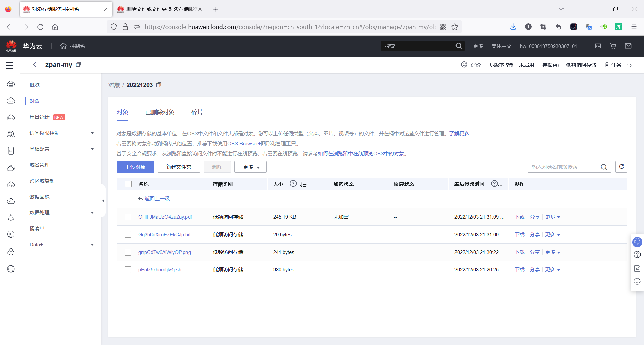644x345 pixels.
Task: Click the search magnifier in the top bar
Action: [459, 46]
